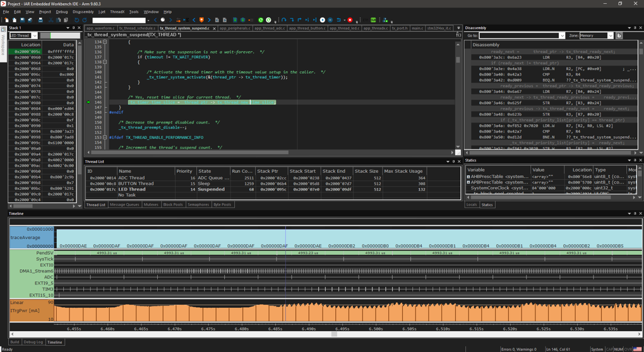The height and width of the screenshot is (352, 644).
Task: Click the Disassembly toggle mixed-mode icon
Action: coord(619,36)
